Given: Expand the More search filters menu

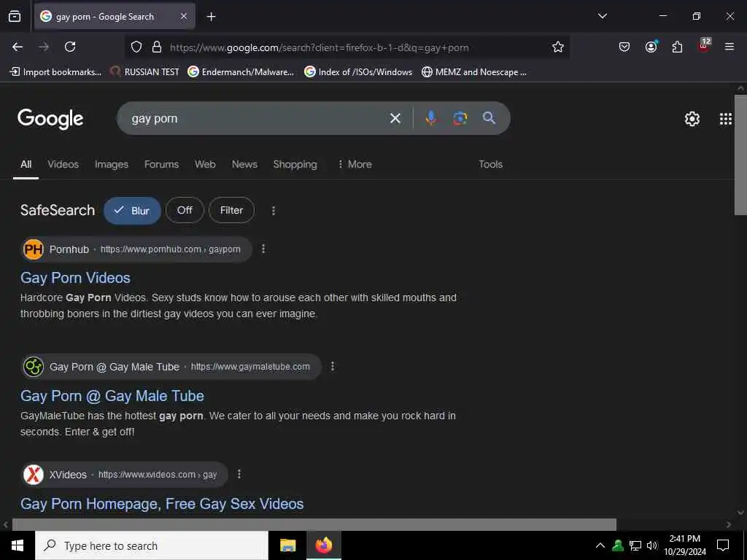Looking at the screenshot, I should [x=355, y=164].
